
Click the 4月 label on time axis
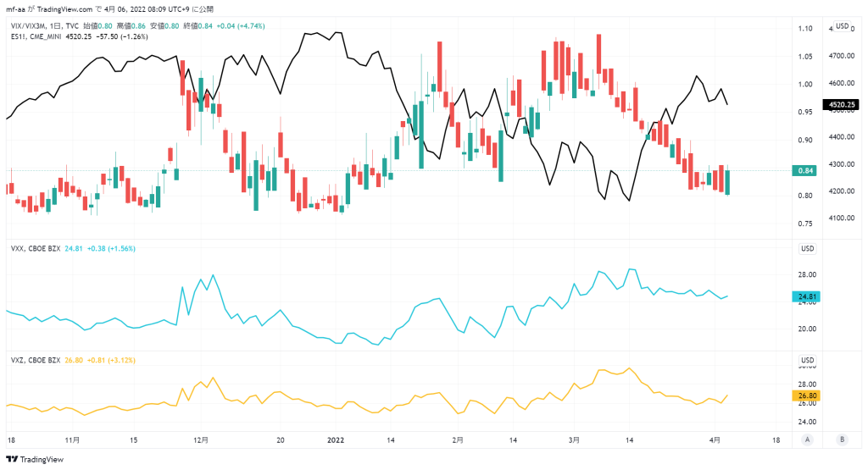[715, 440]
